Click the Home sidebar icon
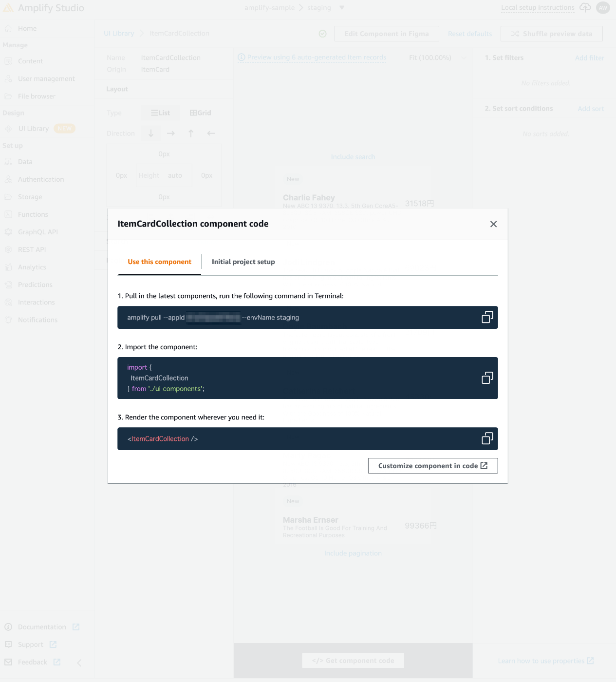Viewport: 616px width, 682px height. [x=8, y=29]
